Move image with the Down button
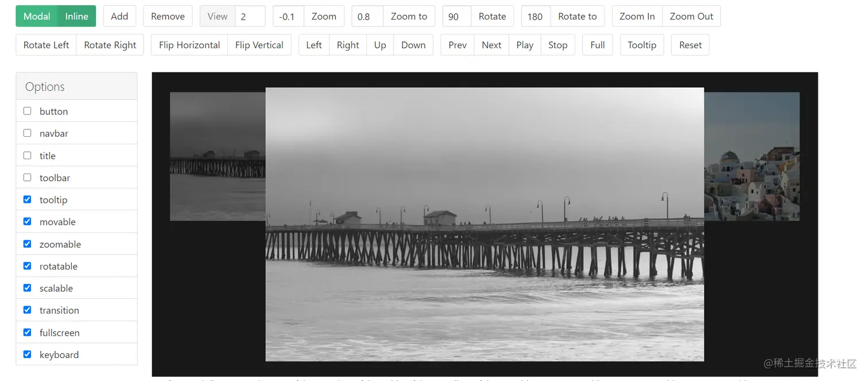 [413, 45]
